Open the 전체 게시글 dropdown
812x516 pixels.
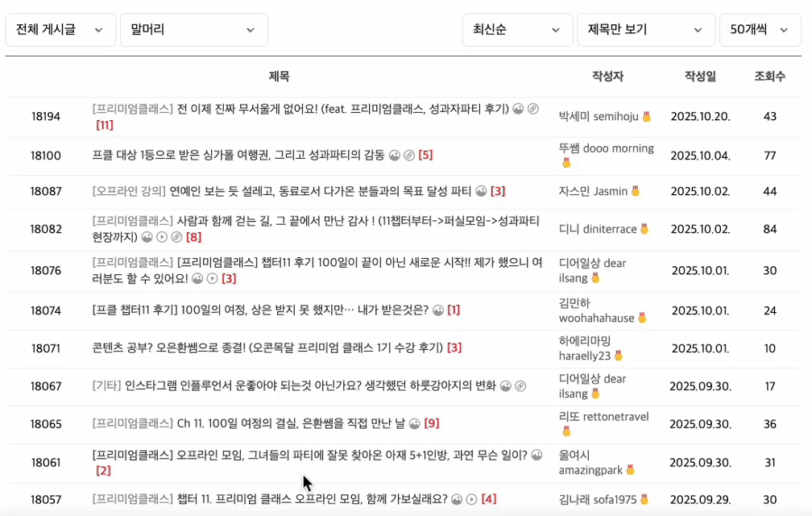(x=61, y=30)
